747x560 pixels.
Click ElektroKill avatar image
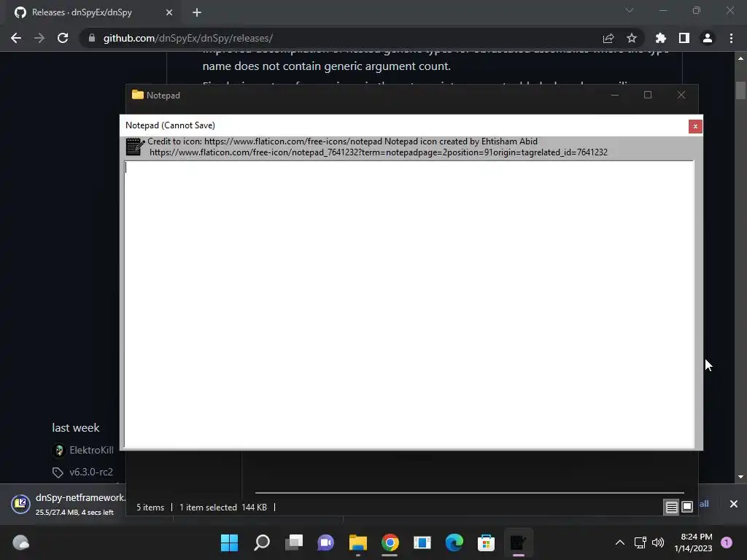(58, 451)
